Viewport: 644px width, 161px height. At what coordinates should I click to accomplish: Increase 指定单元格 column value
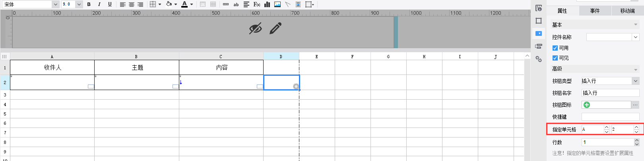(x=607, y=127)
